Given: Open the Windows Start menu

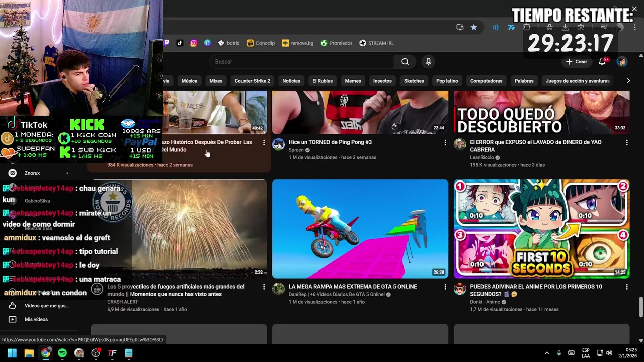Looking at the screenshot, I should click(12, 353).
